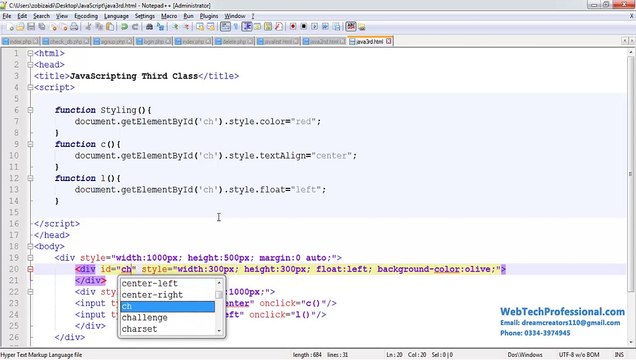This screenshot has width=636, height=360.
Task: Click the Stop Recording square icon
Action: [303, 27]
